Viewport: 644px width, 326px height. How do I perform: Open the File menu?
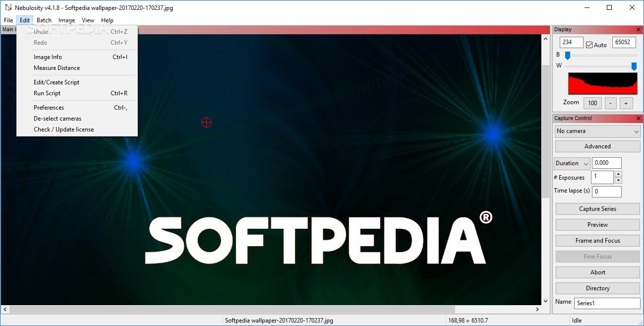[8, 20]
